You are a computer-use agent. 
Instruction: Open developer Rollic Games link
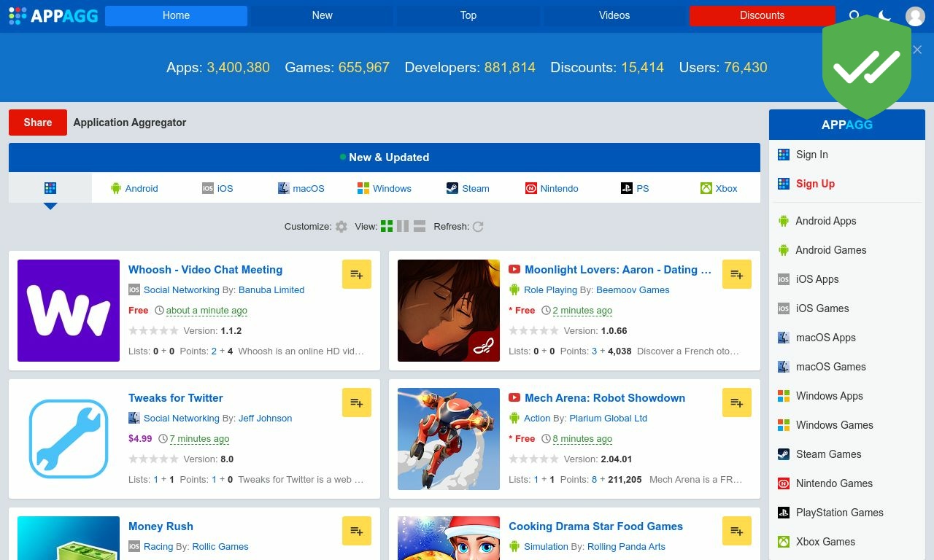tap(220, 547)
